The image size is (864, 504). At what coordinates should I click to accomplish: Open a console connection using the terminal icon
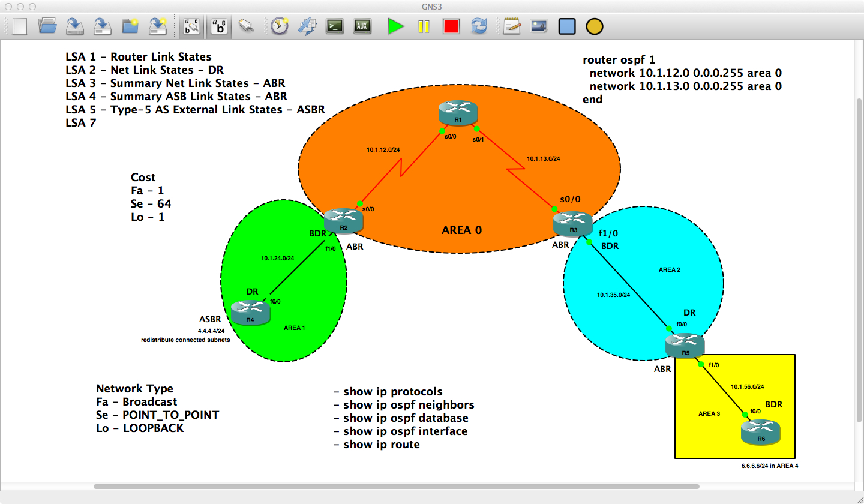coord(334,26)
